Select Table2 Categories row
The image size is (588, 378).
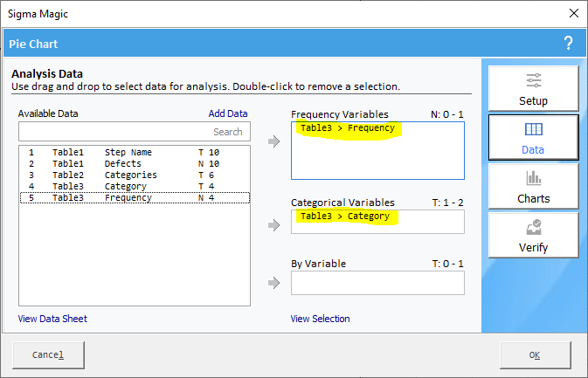pos(135,175)
